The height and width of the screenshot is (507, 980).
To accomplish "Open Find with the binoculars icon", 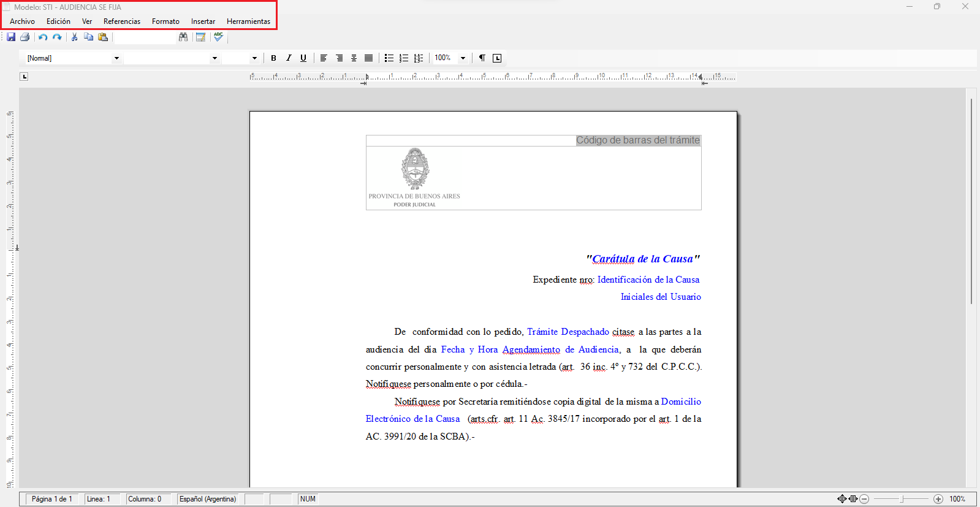I will [x=183, y=37].
